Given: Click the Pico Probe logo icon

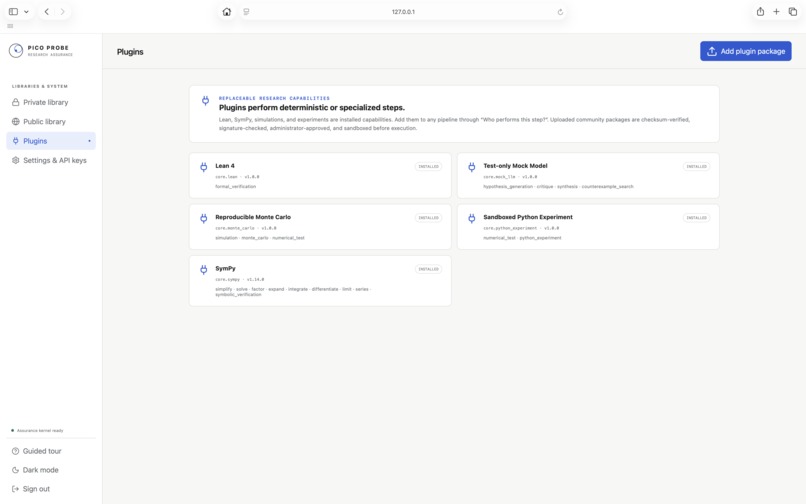Looking at the screenshot, I should (x=16, y=50).
